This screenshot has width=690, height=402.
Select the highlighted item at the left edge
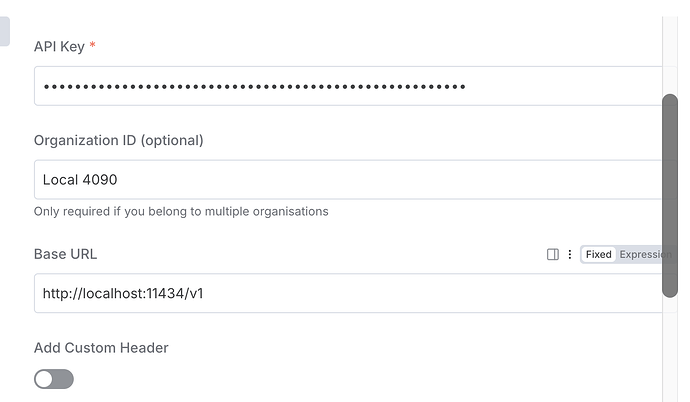coord(4,31)
